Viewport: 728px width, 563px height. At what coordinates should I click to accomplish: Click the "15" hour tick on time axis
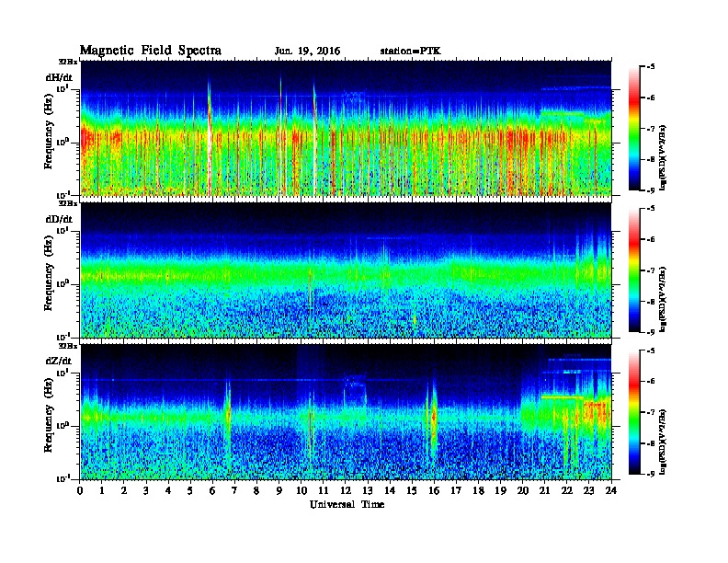coord(412,490)
